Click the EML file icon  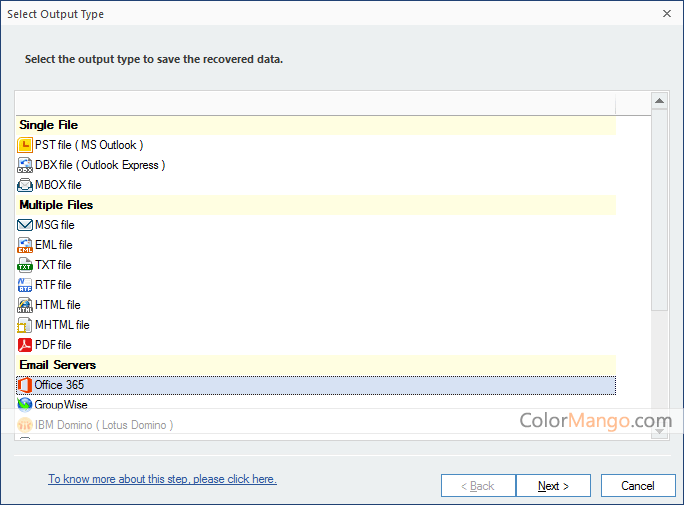point(26,245)
